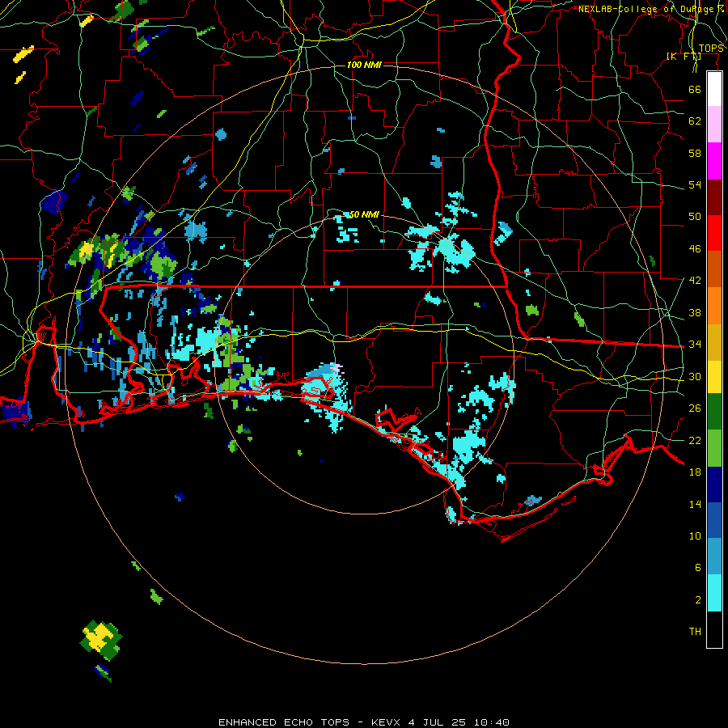Click the "K FT" units label
Image resolution: width=728 pixels, height=728 pixels.
click(684, 56)
